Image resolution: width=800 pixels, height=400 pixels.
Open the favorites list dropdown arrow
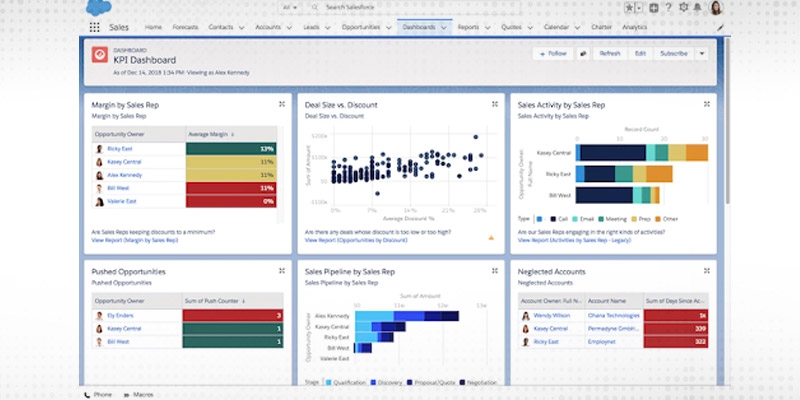[x=638, y=8]
